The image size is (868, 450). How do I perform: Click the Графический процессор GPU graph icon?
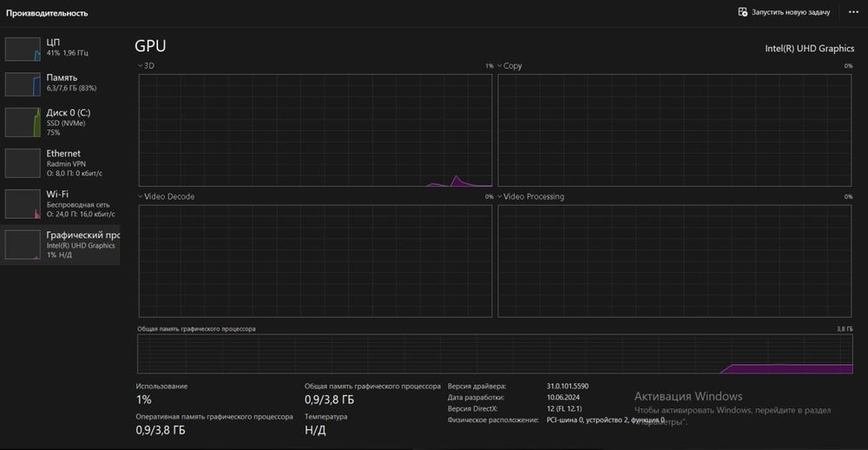tap(23, 245)
